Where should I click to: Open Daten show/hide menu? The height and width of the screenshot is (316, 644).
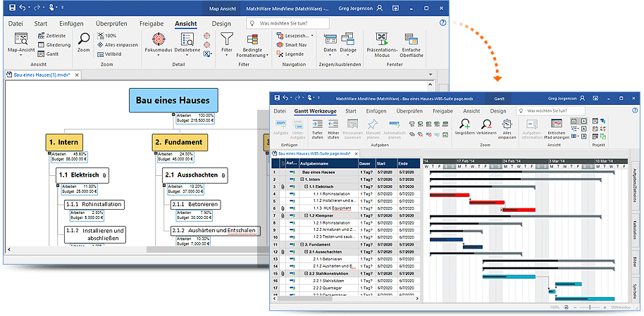(330, 44)
